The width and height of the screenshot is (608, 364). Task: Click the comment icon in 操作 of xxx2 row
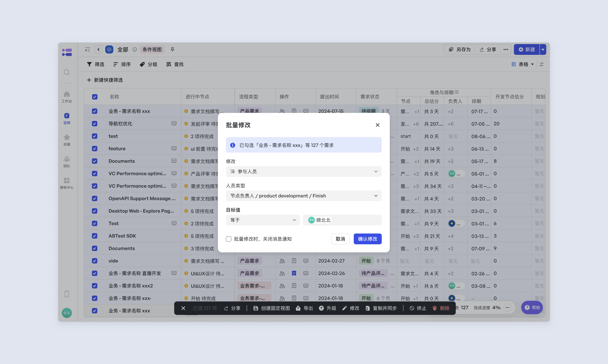[306, 286]
